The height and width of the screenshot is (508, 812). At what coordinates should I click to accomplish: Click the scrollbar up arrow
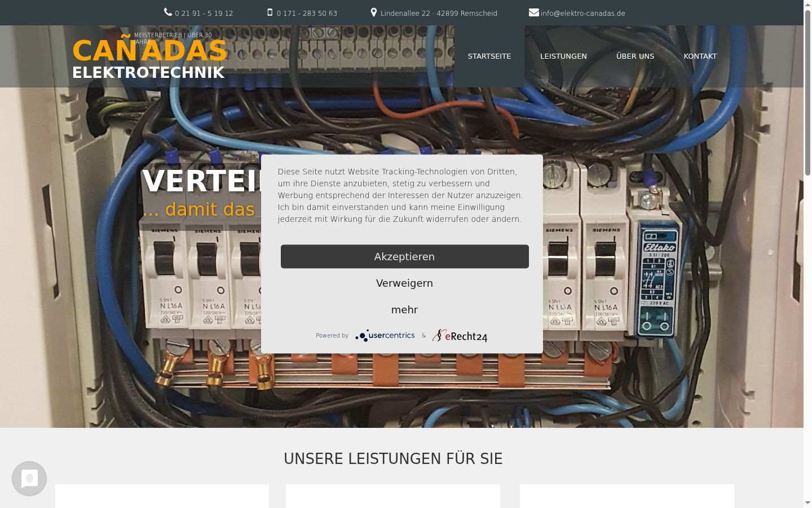(x=807, y=5)
